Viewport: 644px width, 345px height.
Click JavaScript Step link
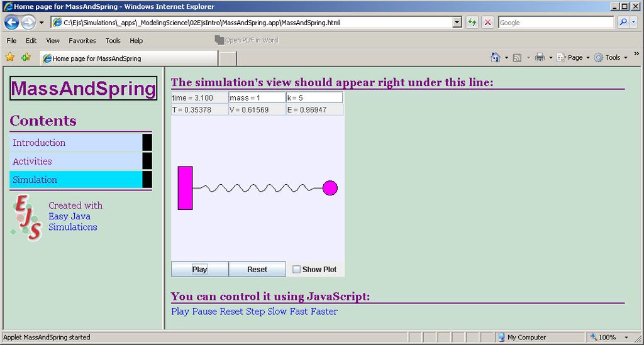pos(255,311)
